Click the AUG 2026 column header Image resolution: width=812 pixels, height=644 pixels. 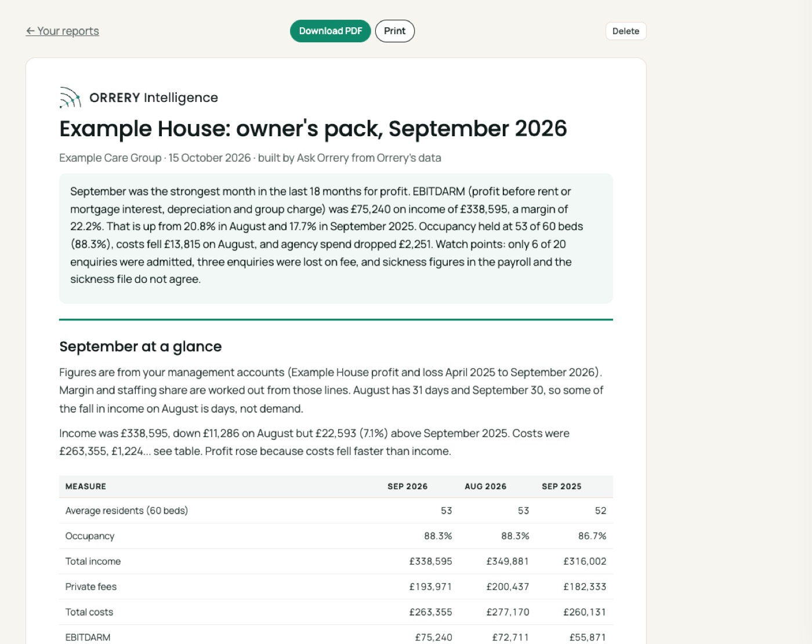point(485,486)
